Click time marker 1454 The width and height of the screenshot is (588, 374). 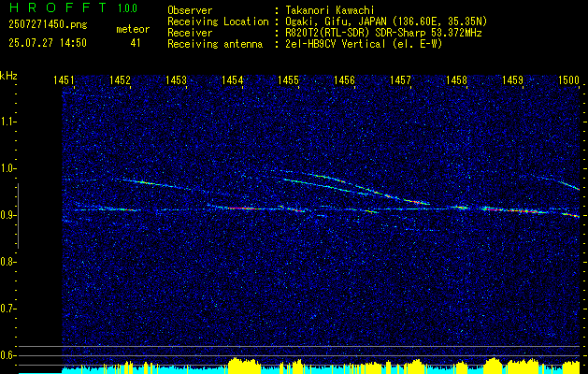(x=232, y=79)
